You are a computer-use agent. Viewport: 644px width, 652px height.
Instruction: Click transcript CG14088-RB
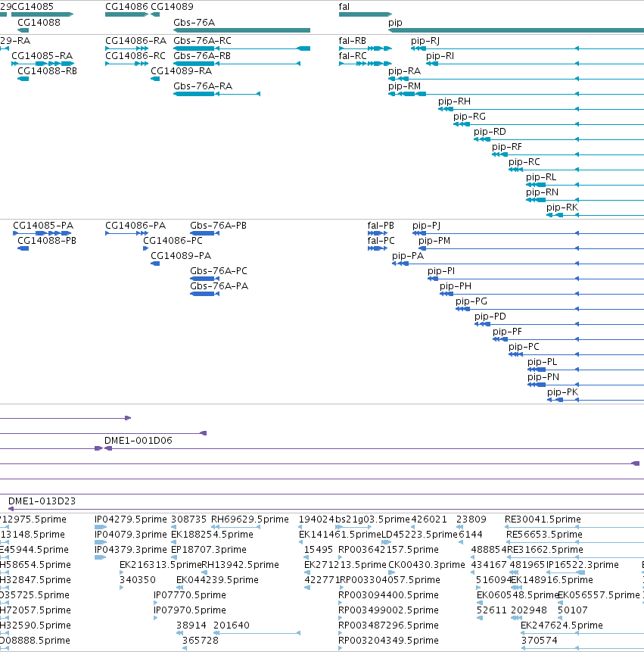[23, 79]
